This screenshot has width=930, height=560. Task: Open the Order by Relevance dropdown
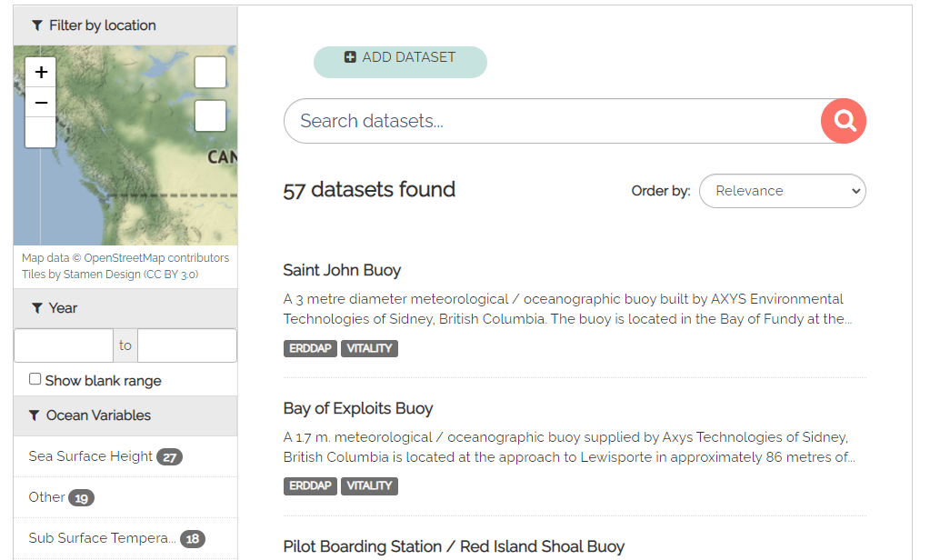[782, 191]
